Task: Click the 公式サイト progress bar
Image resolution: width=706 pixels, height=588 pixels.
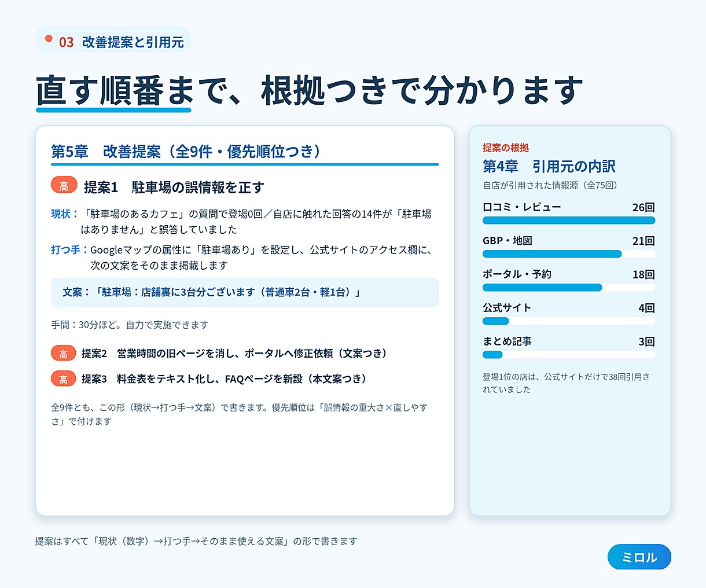Action: pyautogui.click(x=569, y=321)
